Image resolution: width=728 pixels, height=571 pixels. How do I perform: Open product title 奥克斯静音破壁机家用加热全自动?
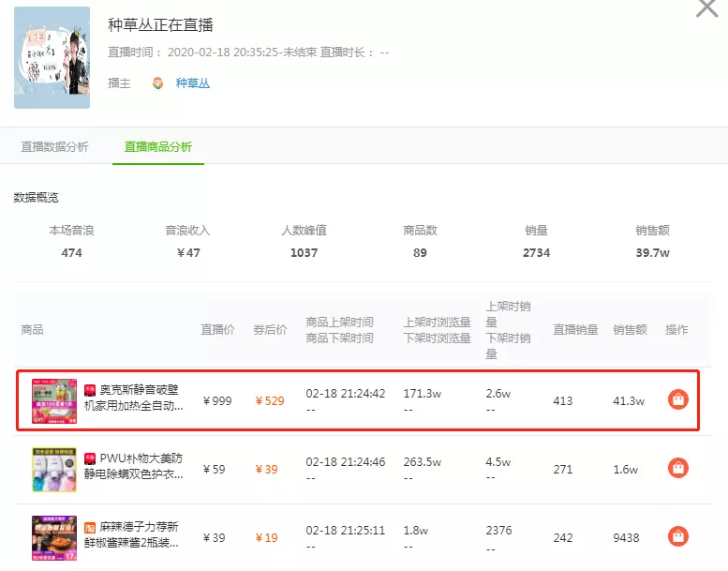pyautogui.click(x=134, y=398)
